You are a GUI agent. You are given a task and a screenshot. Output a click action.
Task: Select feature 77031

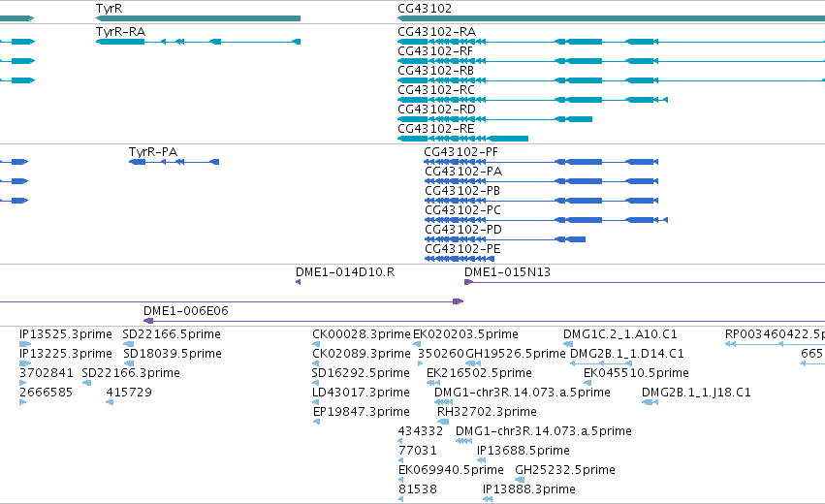[418, 451]
